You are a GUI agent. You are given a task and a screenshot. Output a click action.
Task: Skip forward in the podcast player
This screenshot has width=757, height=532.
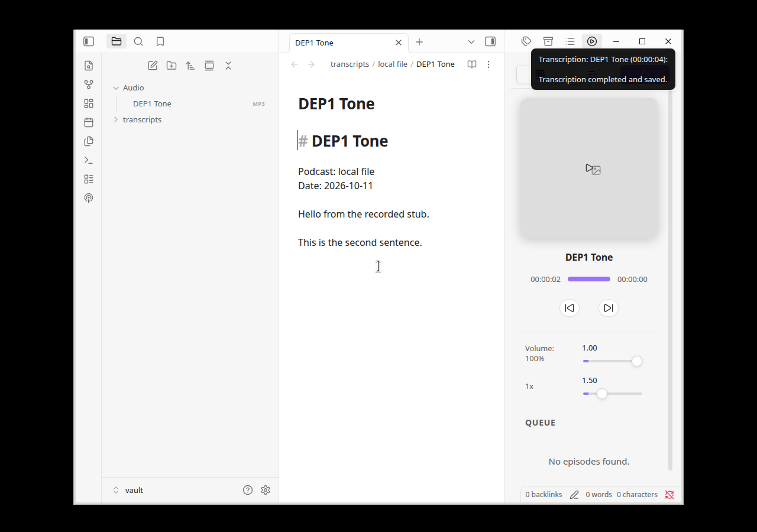click(609, 308)
